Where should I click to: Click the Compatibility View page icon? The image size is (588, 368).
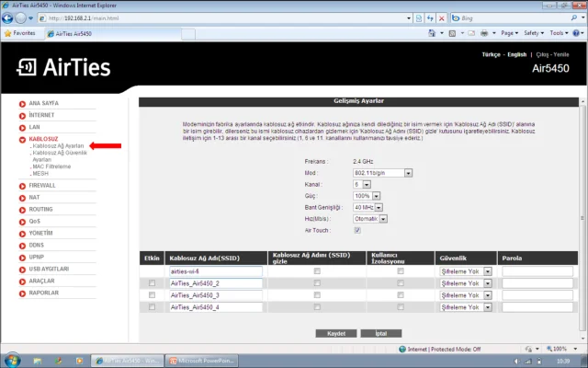[419, 18]
